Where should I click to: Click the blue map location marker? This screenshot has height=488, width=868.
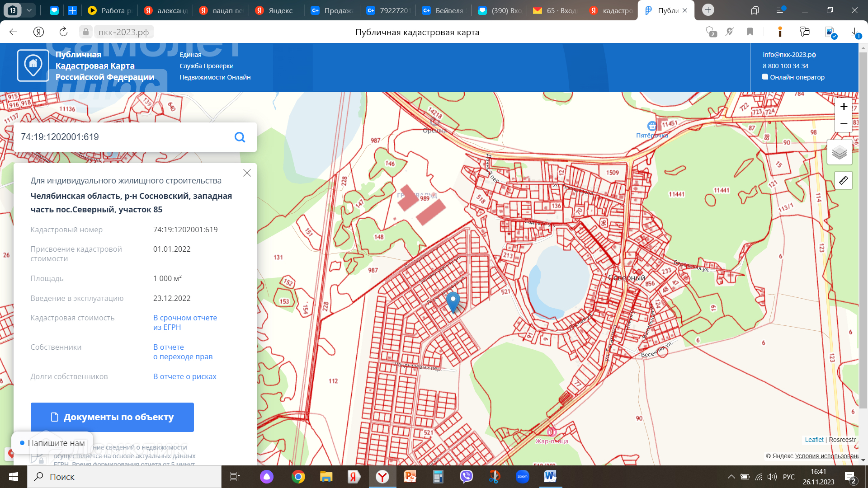453,301
